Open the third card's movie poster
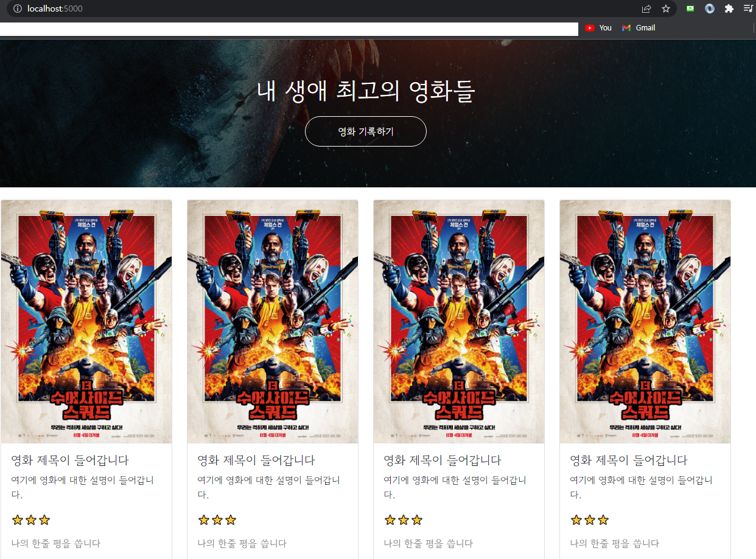 pos(459,322)
